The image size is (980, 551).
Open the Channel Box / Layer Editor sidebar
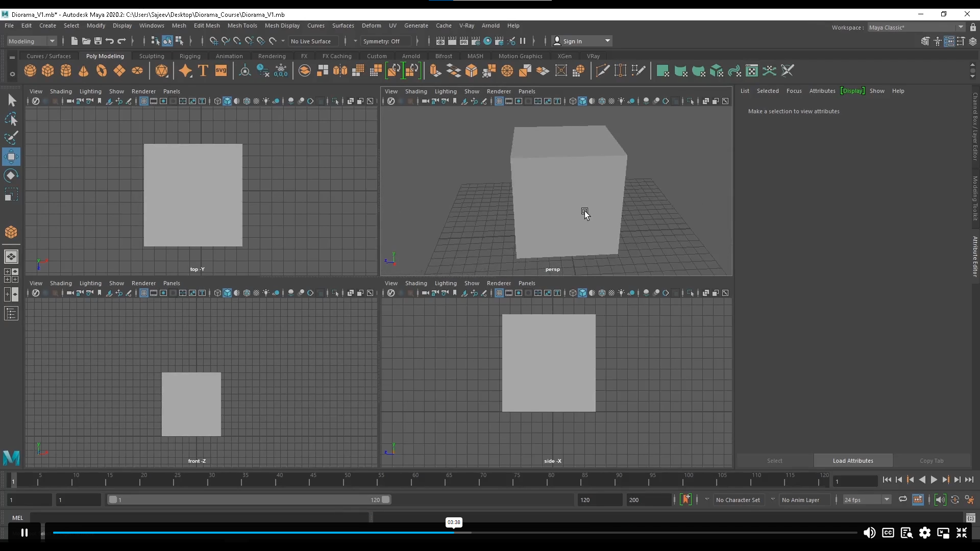pyautogui.click(x=974, y=127)
